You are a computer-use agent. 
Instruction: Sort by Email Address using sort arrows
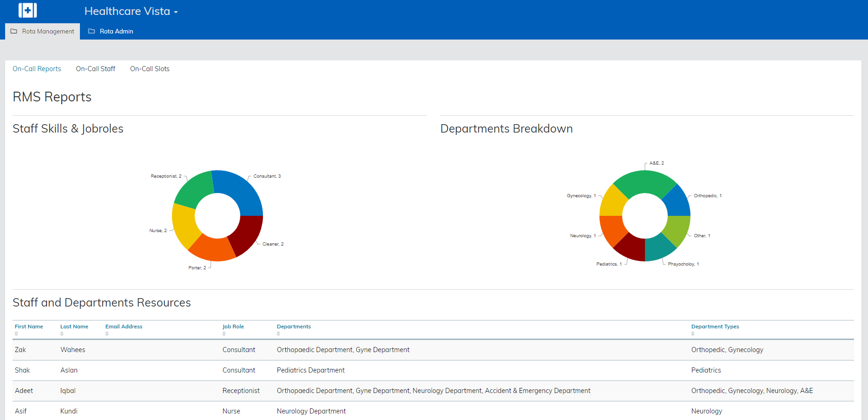(107, 333)
